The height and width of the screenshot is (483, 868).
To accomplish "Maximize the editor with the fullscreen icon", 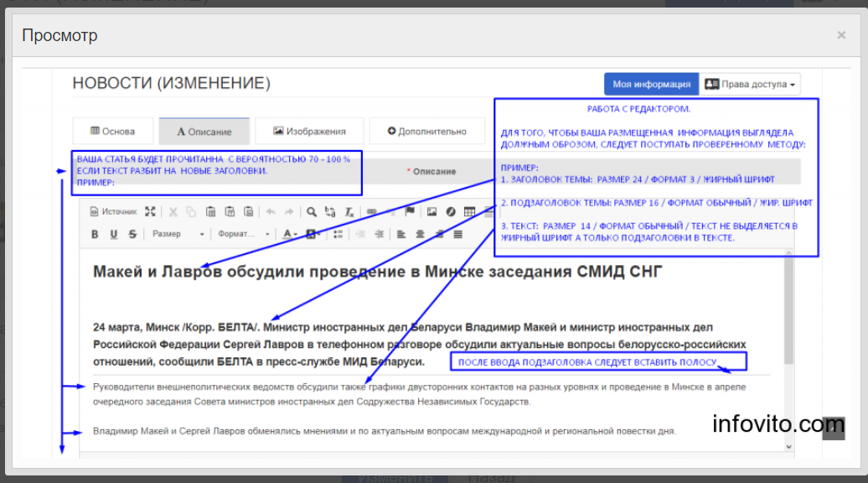I will (x=150, y=211).
